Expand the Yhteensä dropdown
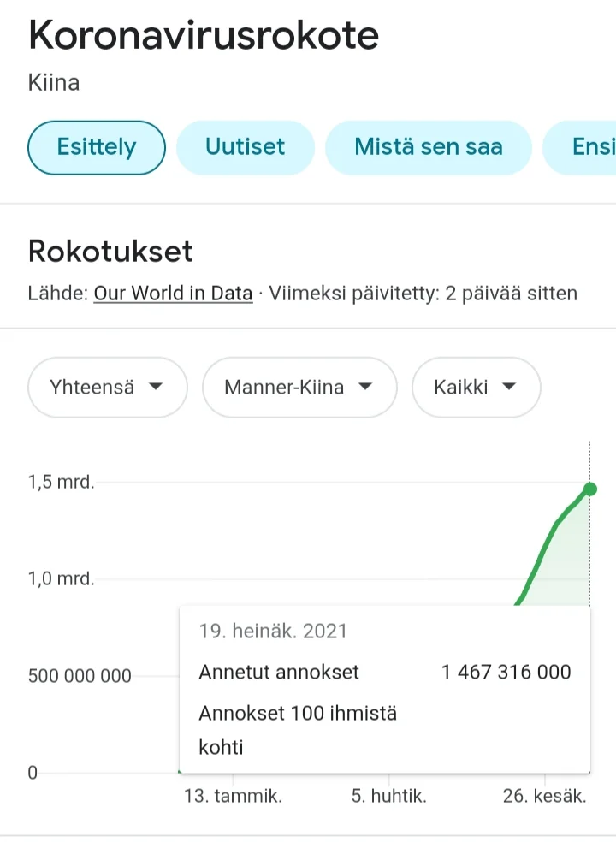This screenshot has height=848, width=616. point(107,388)
